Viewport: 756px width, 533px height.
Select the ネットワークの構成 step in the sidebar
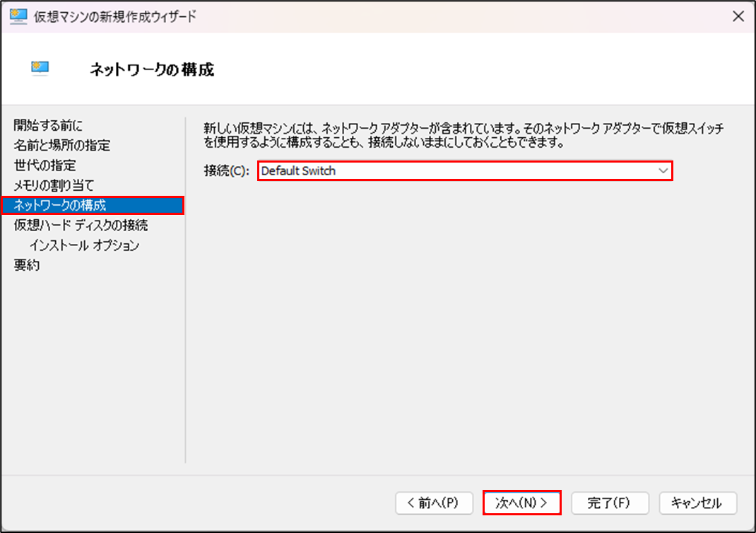(93, 206)
